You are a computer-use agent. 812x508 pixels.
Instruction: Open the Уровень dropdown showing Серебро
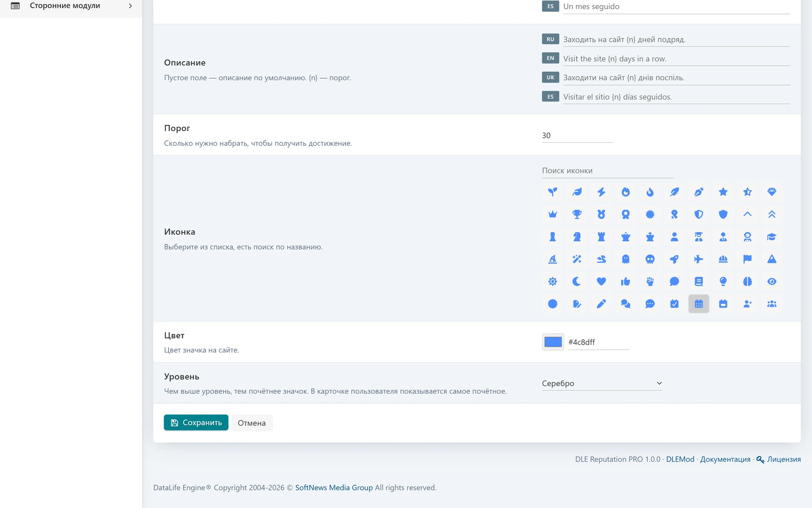[602, 383]
